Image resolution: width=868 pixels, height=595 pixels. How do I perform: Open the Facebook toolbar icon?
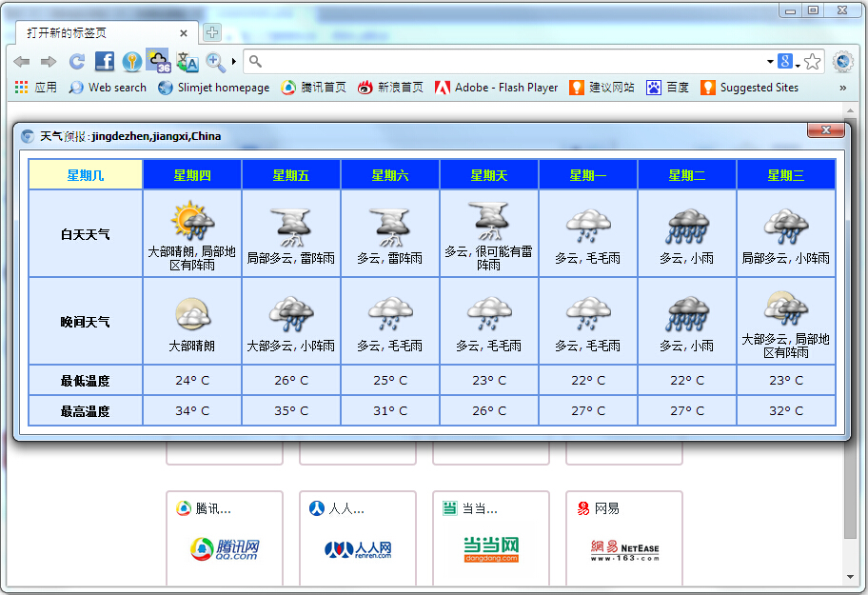pyautogui.click(x=105, y=61)
